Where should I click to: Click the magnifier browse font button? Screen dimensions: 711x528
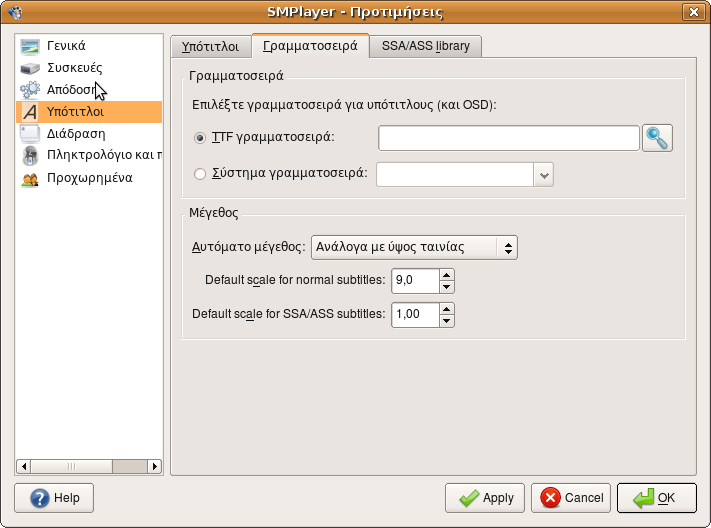coord(657,138)
